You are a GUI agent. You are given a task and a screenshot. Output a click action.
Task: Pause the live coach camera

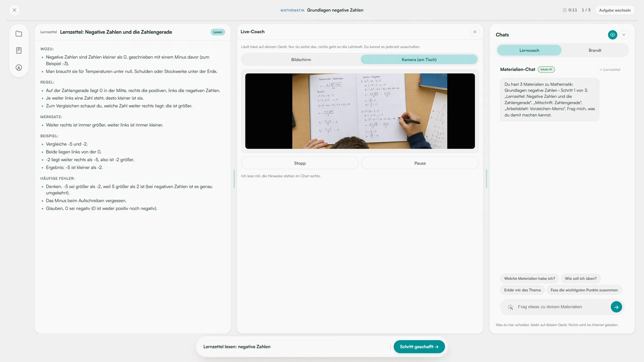point(420,163)
